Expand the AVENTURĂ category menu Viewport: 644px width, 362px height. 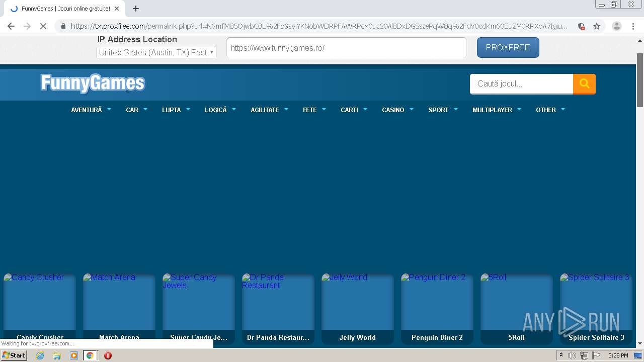coord(91,110)
